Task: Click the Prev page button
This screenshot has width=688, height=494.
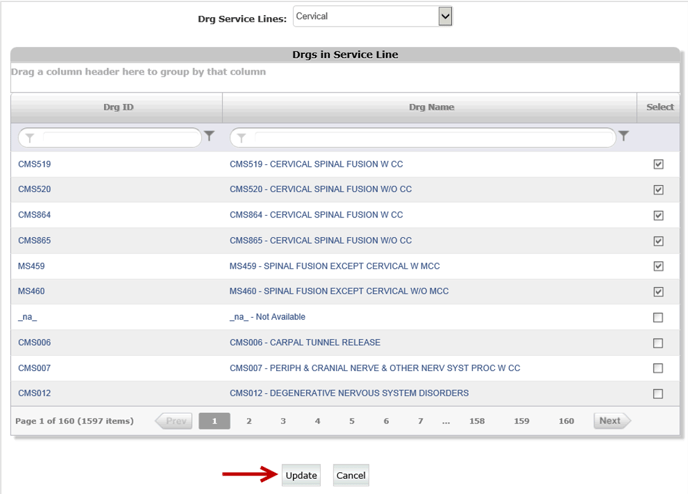Action: coord(174,421)
